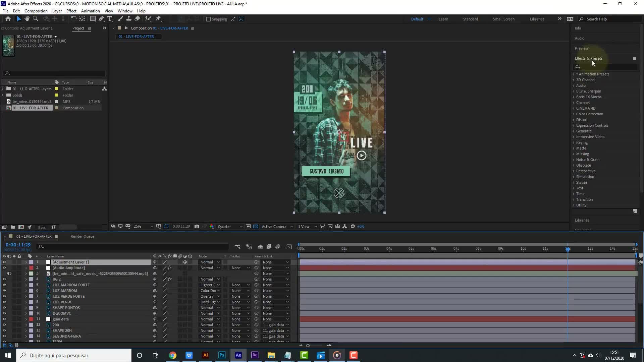Viewport: 644px width, 362px height.
Task: Switch to the Learn workspace
Action: click(443, 19)
